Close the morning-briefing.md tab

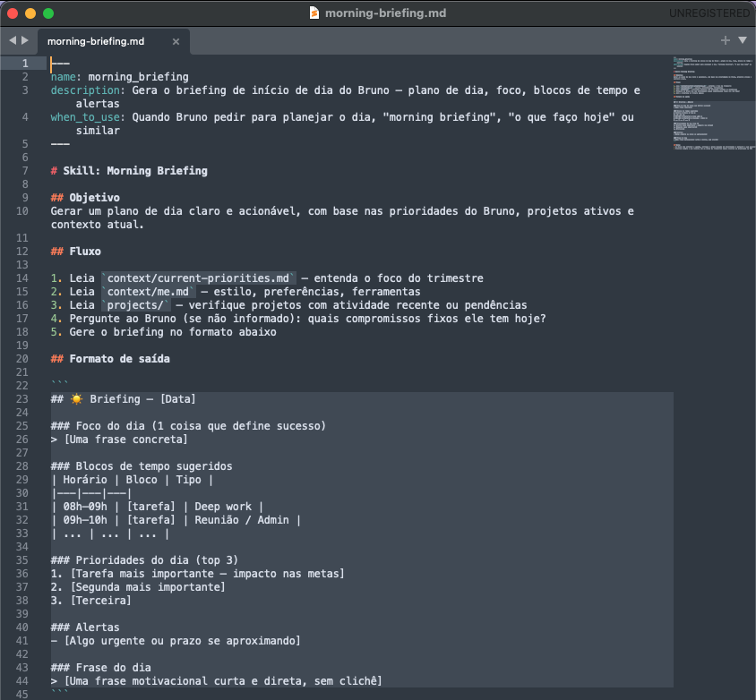(x=176, y=41)
